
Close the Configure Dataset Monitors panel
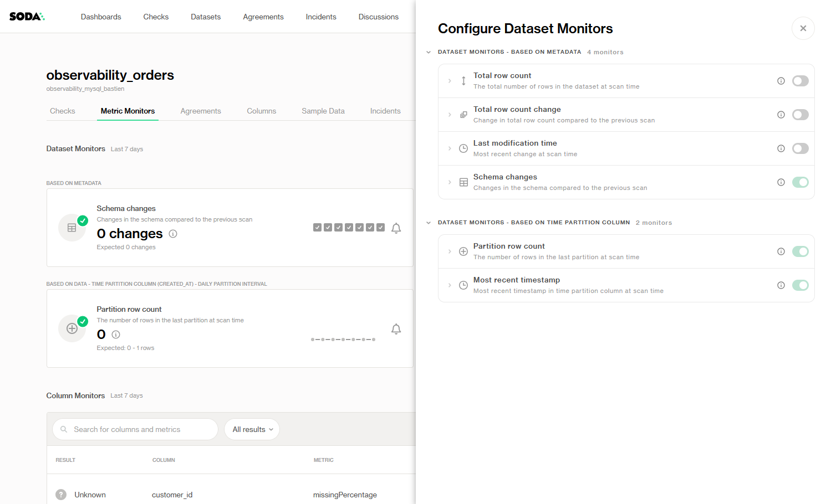(x=803, y=28)
